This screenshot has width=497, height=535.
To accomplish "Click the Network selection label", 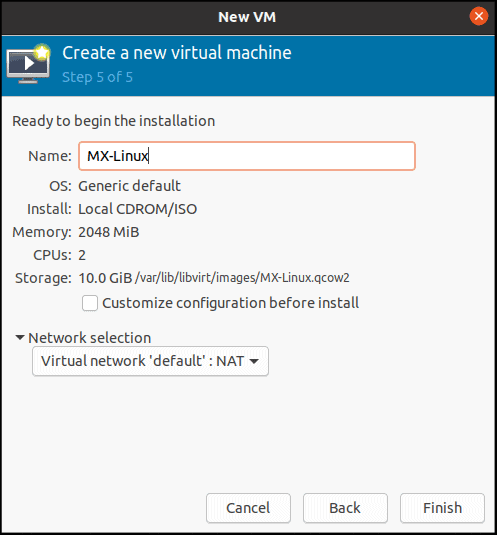I will [90, 338].
